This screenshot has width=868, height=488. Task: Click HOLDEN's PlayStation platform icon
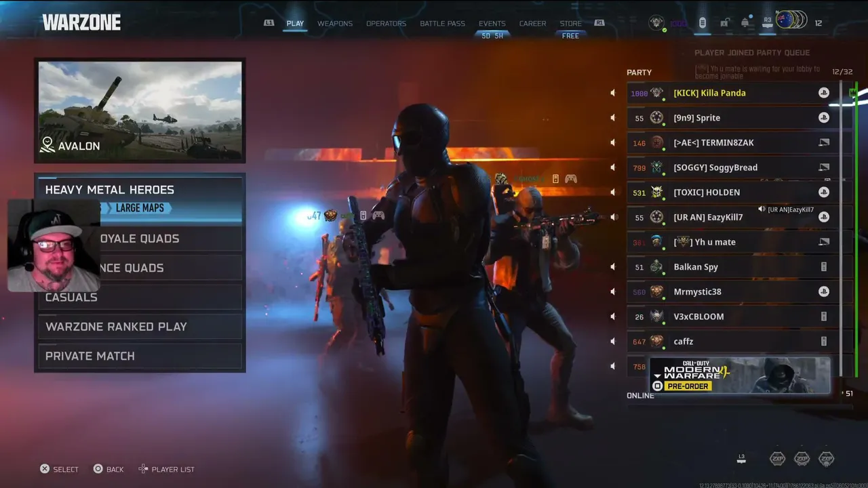pos(824,192)
